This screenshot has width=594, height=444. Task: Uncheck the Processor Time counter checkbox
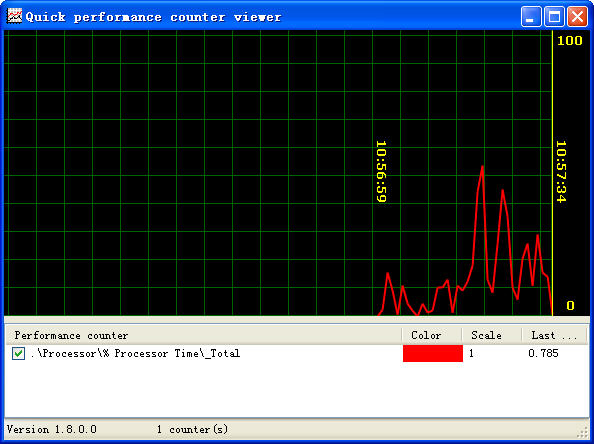pyautogui.click(x=18, y=353)
